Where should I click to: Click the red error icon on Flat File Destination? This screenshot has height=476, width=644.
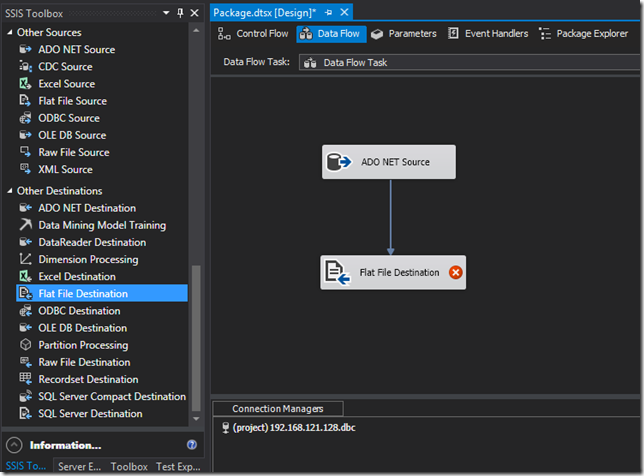455,272
